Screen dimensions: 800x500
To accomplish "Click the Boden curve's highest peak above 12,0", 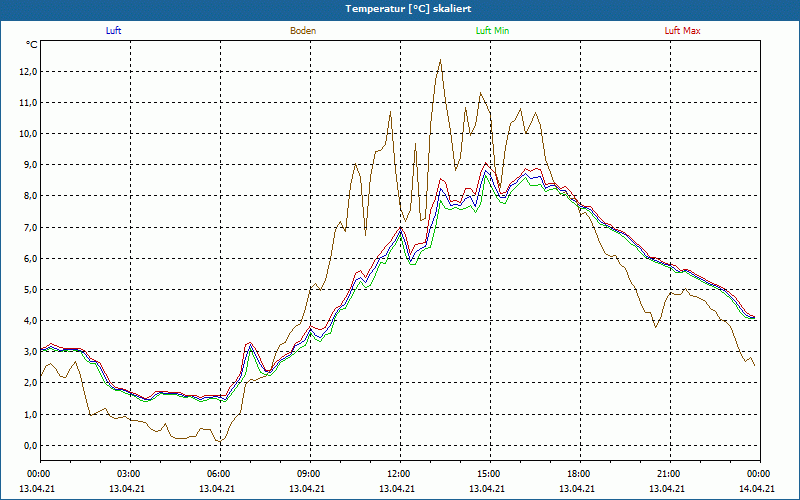I will coord(440,60).
